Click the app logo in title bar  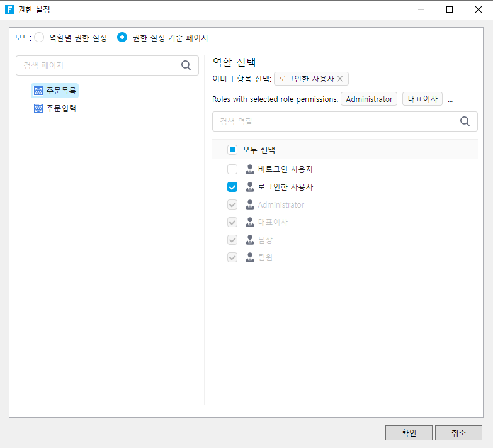click(9, 9)
